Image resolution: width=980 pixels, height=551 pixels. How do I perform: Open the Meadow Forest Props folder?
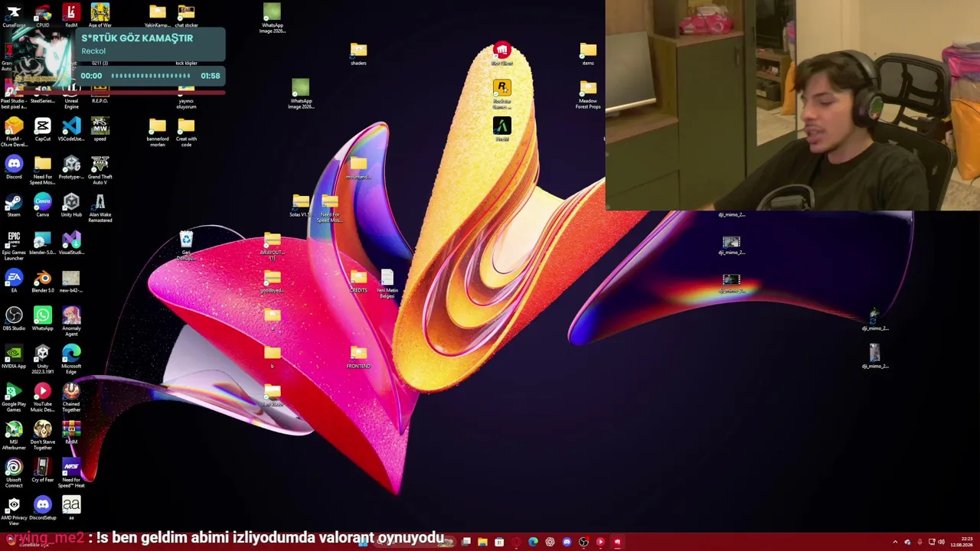click(588, 94)
